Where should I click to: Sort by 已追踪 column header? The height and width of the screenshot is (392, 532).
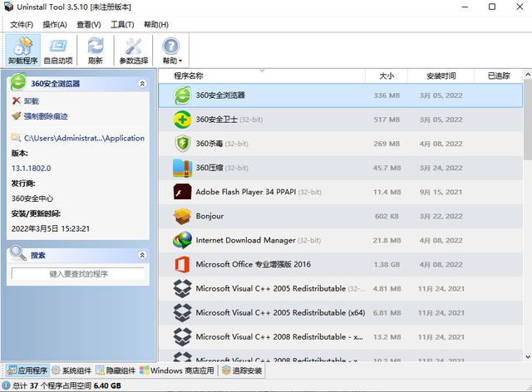click(499, 76)
